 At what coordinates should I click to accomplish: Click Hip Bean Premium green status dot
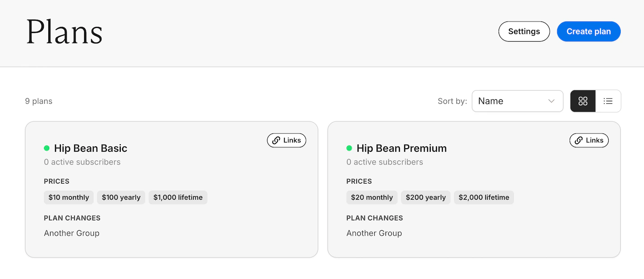[349, 148]
